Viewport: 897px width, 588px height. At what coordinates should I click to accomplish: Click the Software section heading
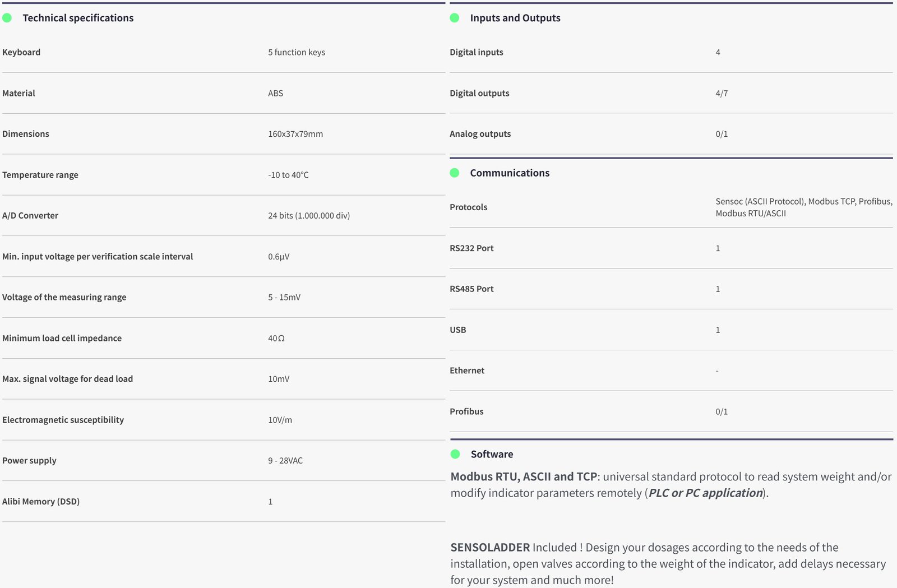click(492, 454)
